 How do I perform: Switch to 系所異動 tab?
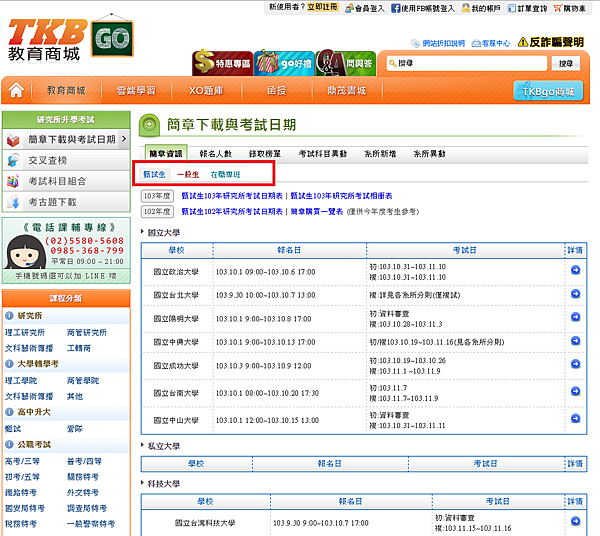[429, 154]
